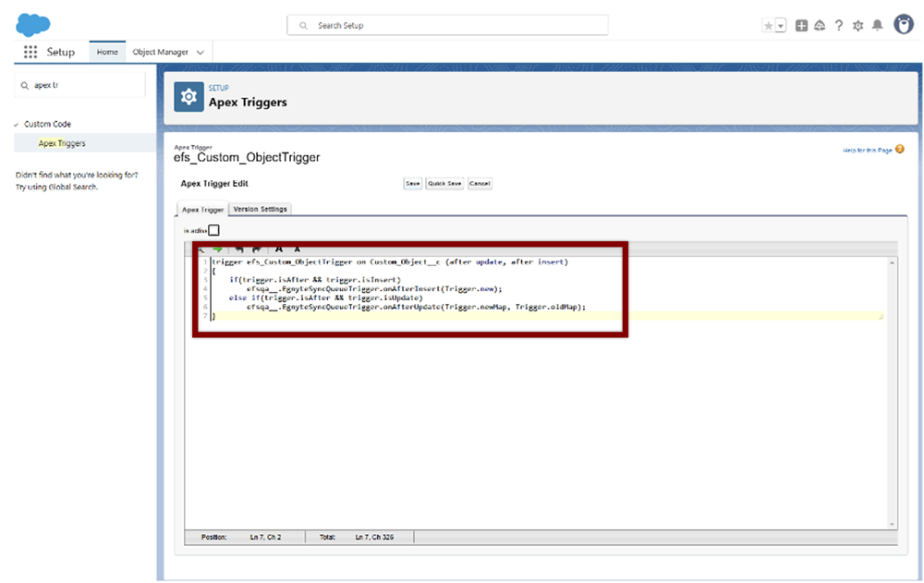Click the Salesforce cloud logo
Viewport: 924px width, 583px height.
click(x=33, y=25)
